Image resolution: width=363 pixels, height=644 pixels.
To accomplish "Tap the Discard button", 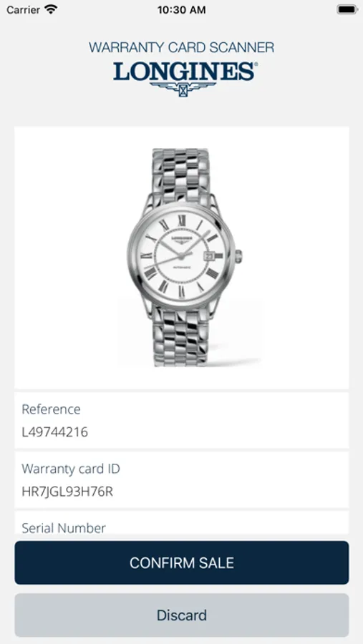I will pos(182,615).
